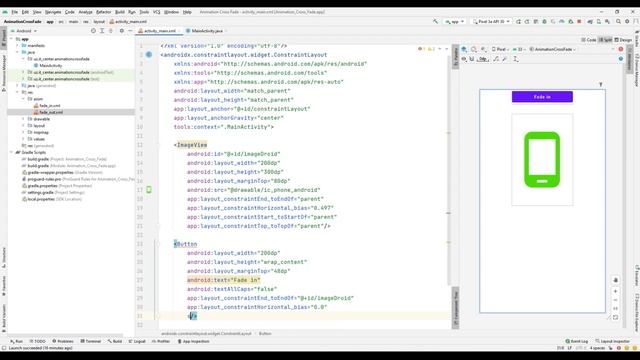Open the Problems tool window

(63, 341)
